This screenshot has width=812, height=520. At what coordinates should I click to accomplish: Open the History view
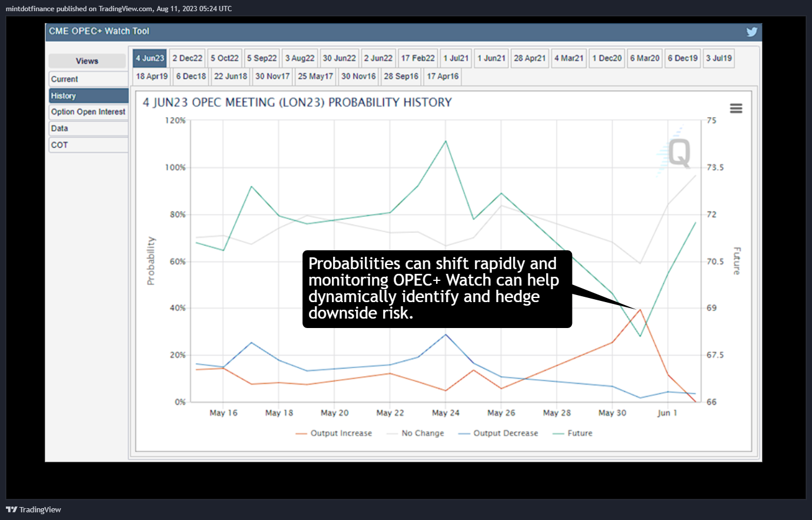(x=88, y=95)
